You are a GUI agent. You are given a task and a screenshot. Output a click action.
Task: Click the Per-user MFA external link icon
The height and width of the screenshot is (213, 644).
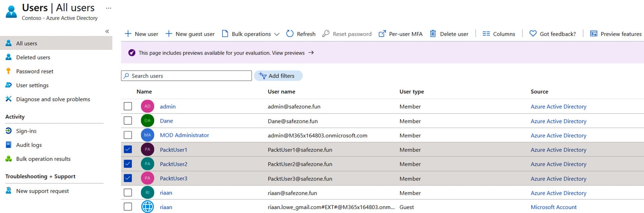pyautogui.click(x=382, y=34)
